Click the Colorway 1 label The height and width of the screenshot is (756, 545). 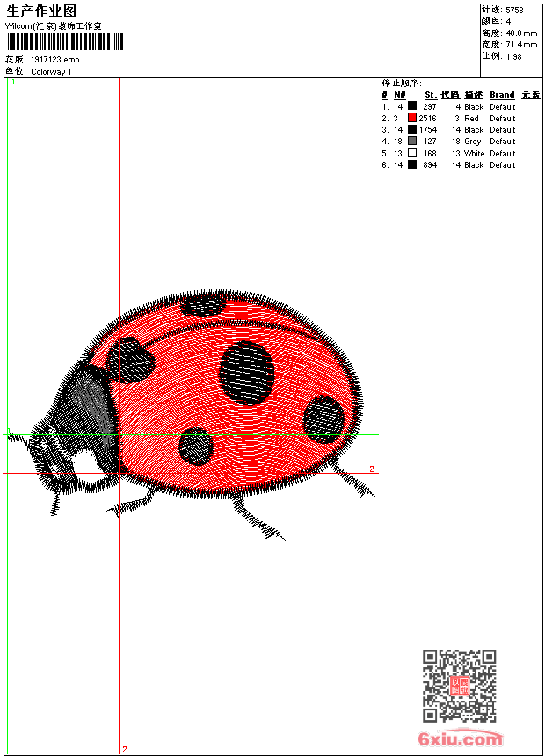tap(51, 72)
